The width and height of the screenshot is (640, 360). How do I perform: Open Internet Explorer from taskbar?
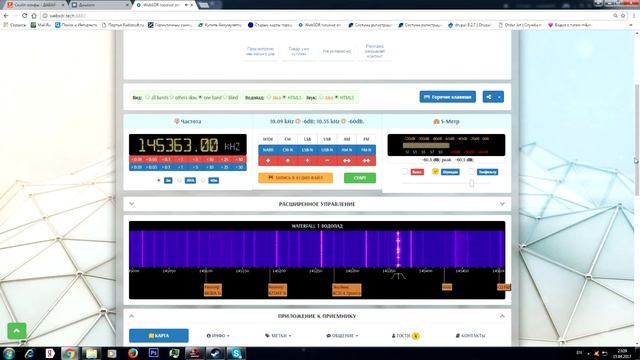(x=29, y=353)
